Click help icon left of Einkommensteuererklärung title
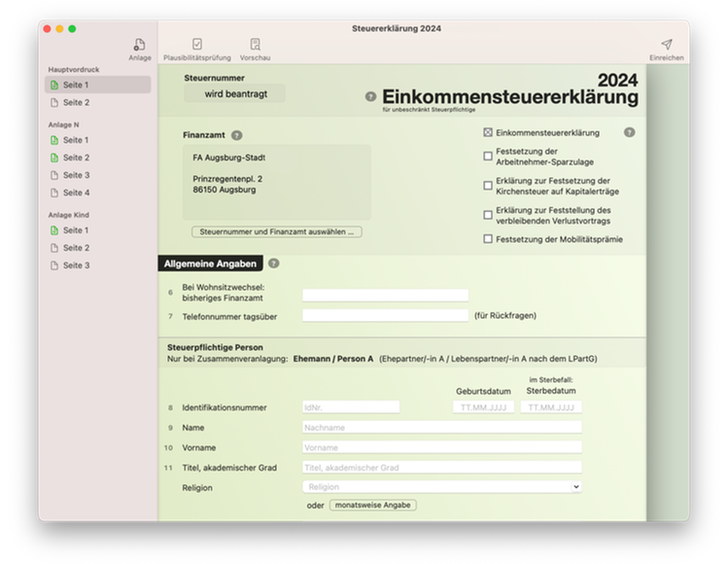This screenshot has width=728, height=564. coord(370,96)
